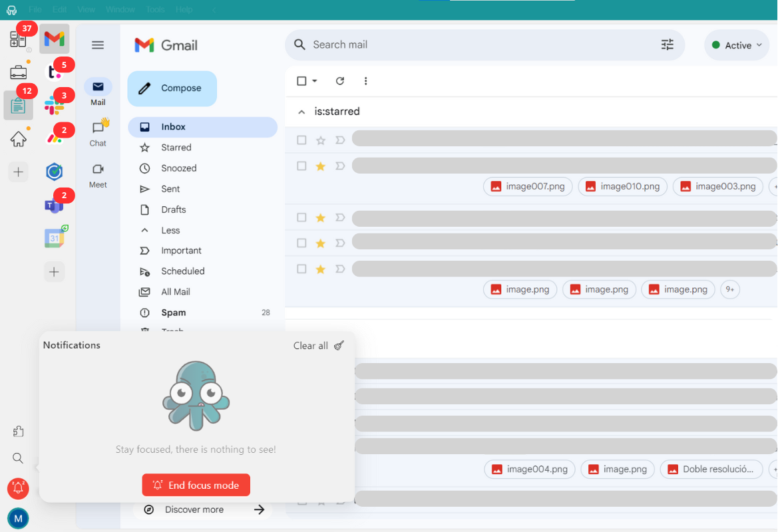The image size is (778, 532).
Task: Open select-all checkbox dropdown arrow
Action: [x=315, y=81]
